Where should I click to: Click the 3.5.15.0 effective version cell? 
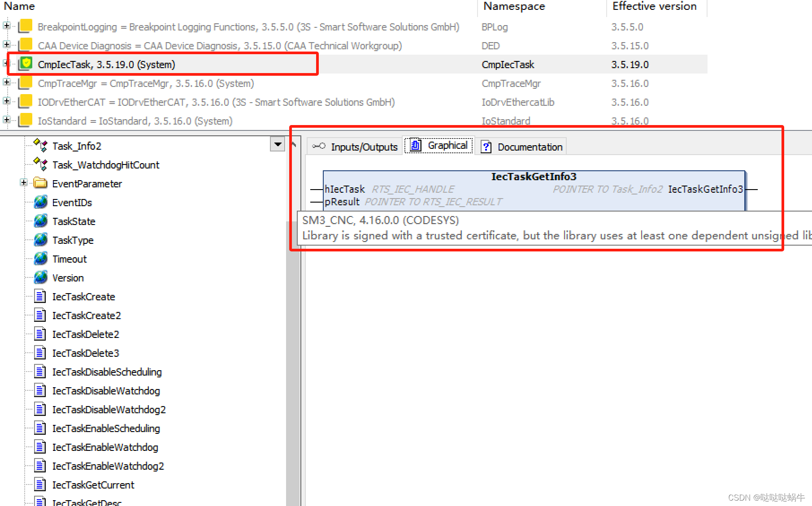click(630, 46)
